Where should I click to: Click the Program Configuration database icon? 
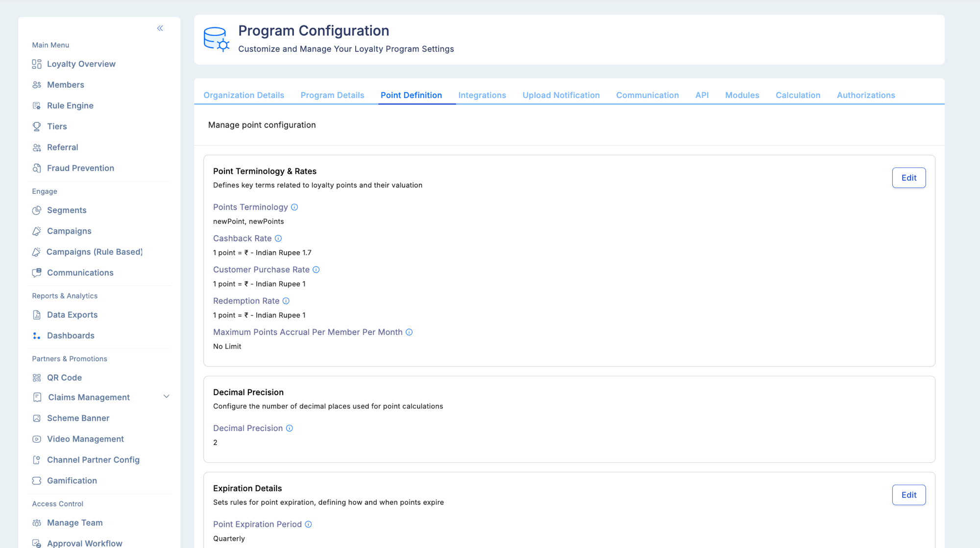[x=217, y=39]
